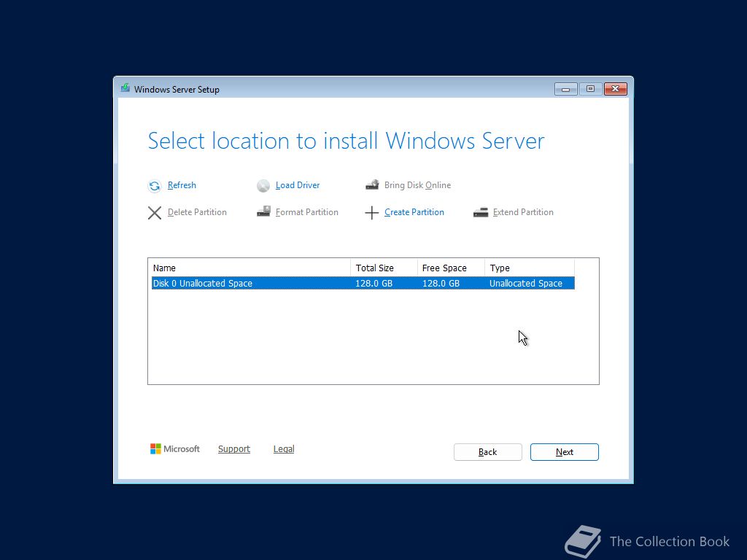Screen dimensions: 747x560
Task: Select the Disk 0 Unallocated Space row
Action: point(363,284)
